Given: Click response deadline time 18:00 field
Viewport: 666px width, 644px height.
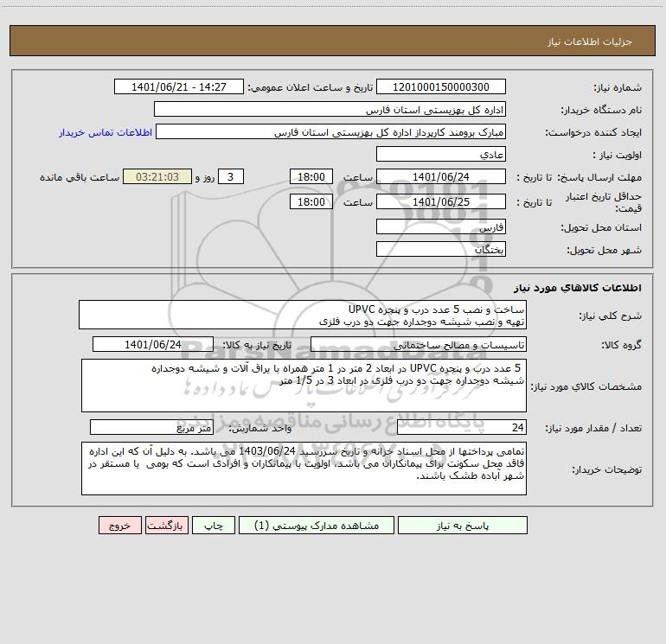Looking at the screenshot, I should (x=311, y=176).
